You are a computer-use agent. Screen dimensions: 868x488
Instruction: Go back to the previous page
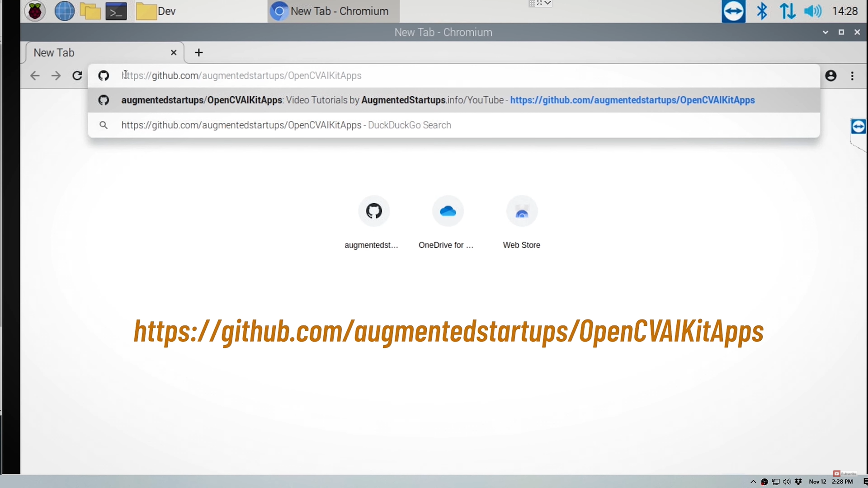(35, 75)
